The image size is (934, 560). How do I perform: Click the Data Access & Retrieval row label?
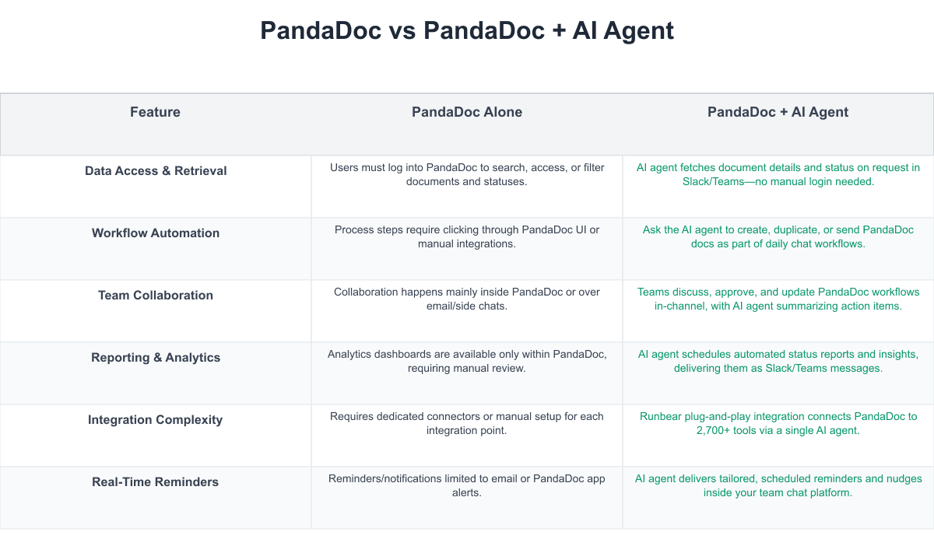pyautogui.click(x=156, y=171)
